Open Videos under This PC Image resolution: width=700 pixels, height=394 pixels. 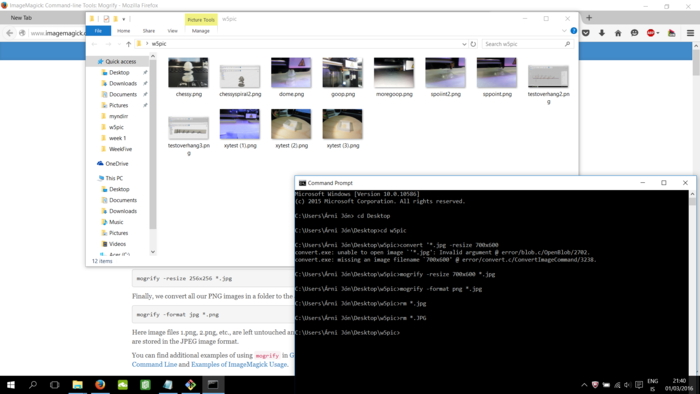point(117,244)
